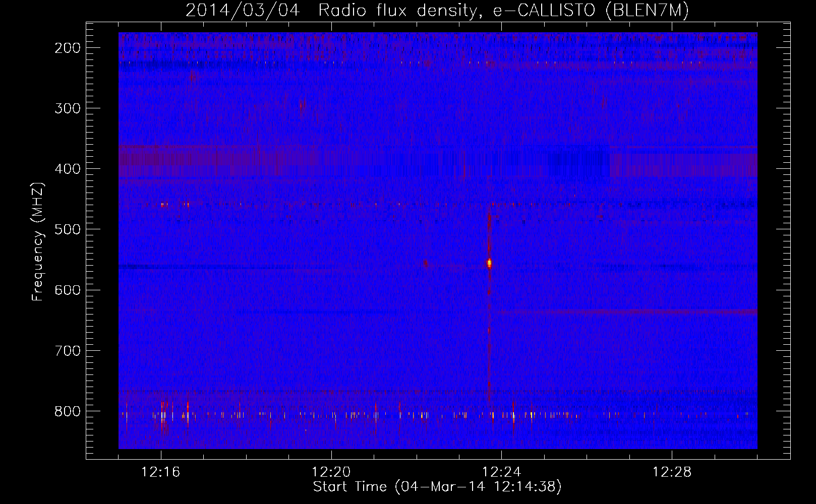This screenshot has width=816, height=504.
Task: Select the 12:28 time tick label
Action: point(672,472)
